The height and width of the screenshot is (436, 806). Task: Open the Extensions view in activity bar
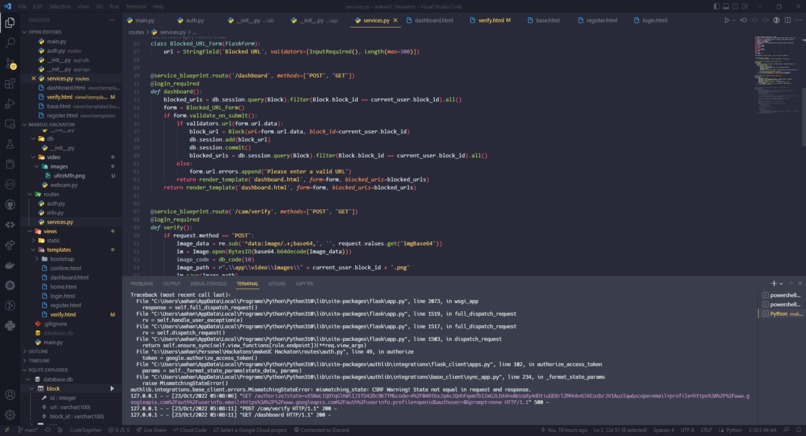(10, 83)
